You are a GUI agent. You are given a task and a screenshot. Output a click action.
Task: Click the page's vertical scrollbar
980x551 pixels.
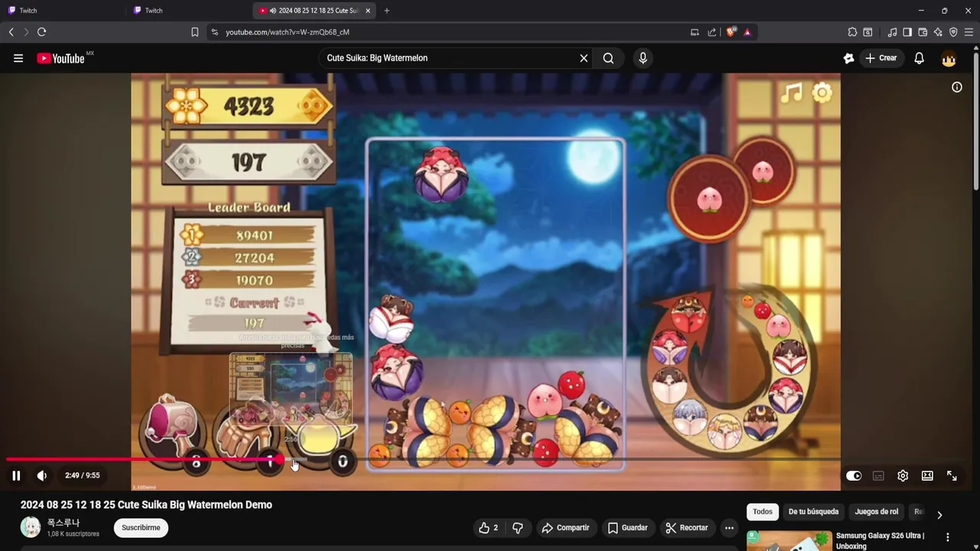pyautogui.click(x=975, y=122)
